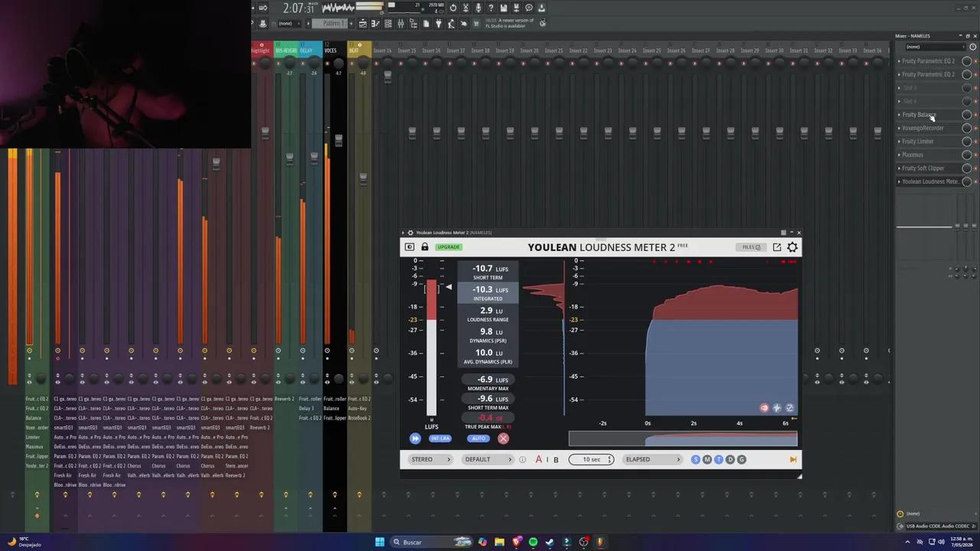Image resolution: width=980 pixels, height=551 pixels.
Task: Toggle the T button in Youlean footer
Action: (x=719, y=460)
